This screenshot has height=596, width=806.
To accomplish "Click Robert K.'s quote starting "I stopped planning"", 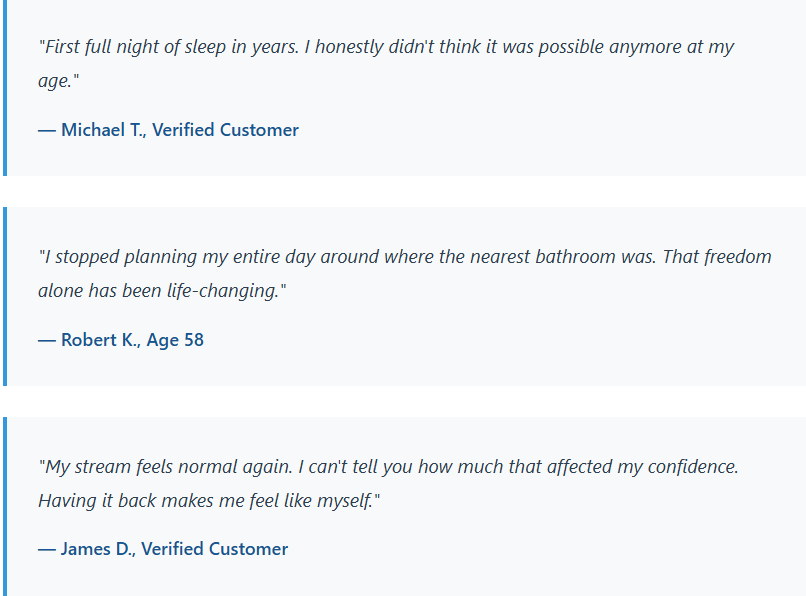I will coord(404,257).
